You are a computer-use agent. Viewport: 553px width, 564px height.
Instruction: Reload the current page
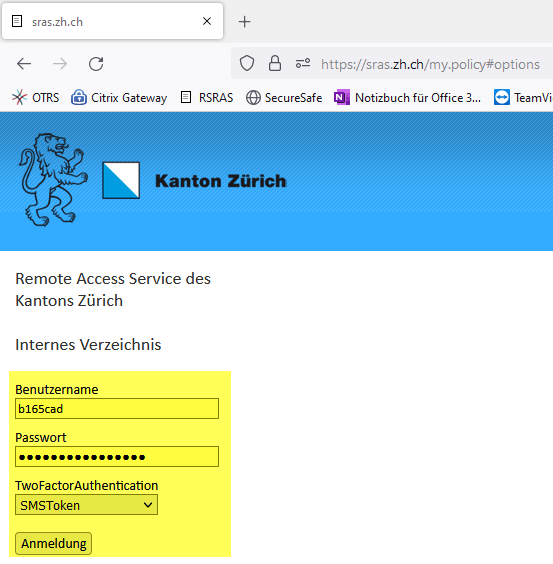(x=96, y=64)
